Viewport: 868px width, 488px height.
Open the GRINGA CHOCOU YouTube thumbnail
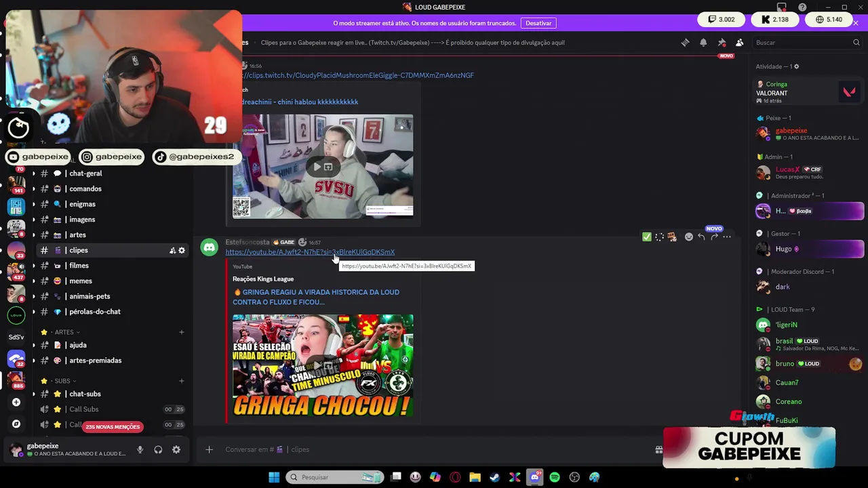point(323,365)
